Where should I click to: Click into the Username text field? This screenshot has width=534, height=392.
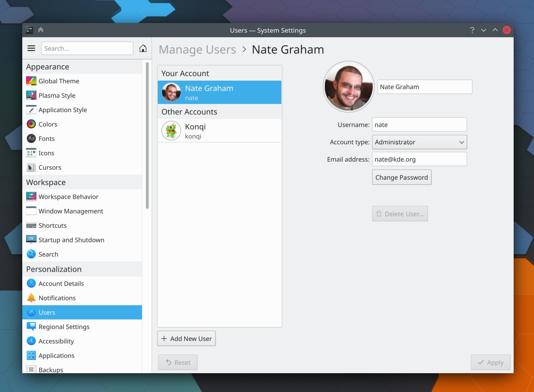pyautogui.click(x=419, y=125)
